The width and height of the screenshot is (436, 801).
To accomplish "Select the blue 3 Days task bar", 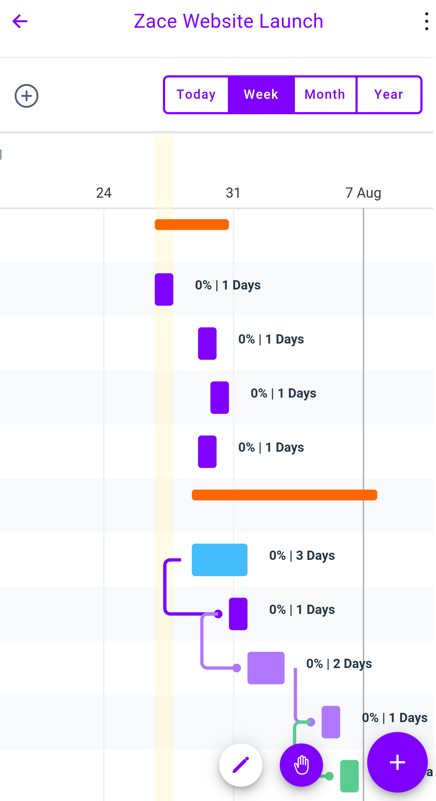I will point(220,560).
